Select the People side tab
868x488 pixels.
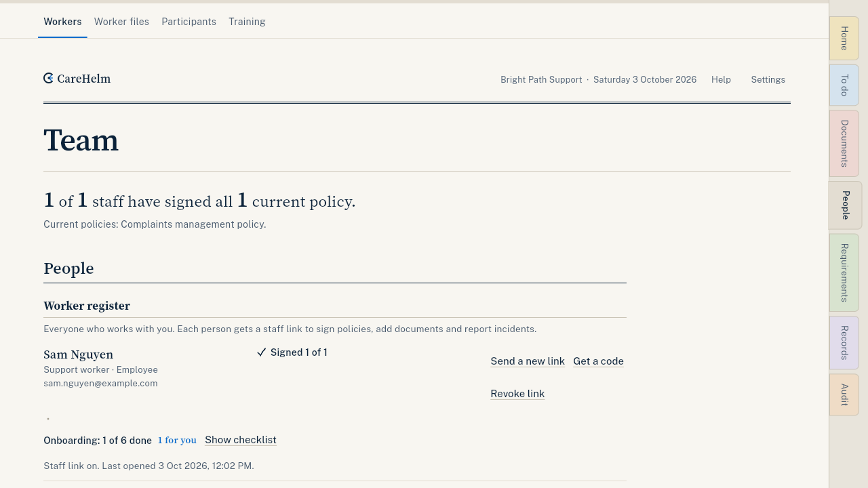tap(845, 205)
